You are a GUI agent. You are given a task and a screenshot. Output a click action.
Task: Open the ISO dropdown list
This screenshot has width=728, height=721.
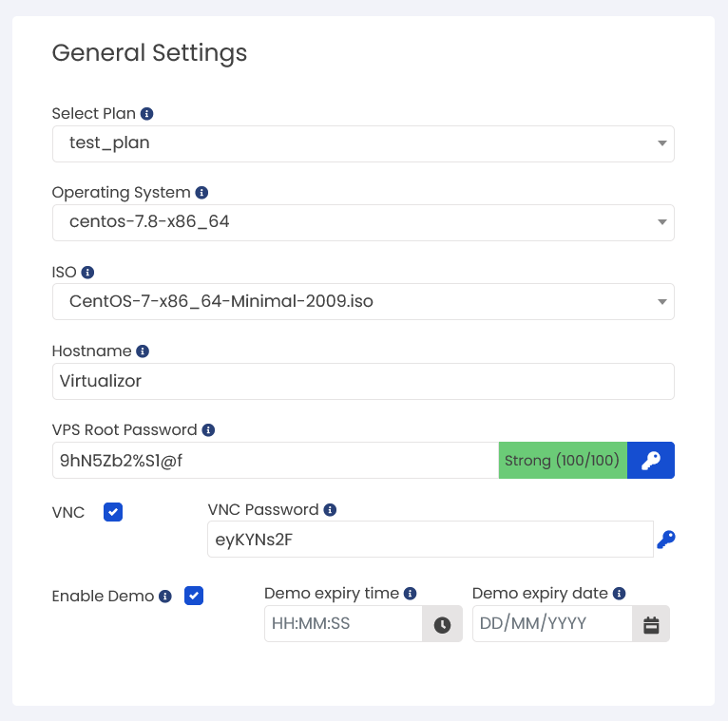[363, 301]
